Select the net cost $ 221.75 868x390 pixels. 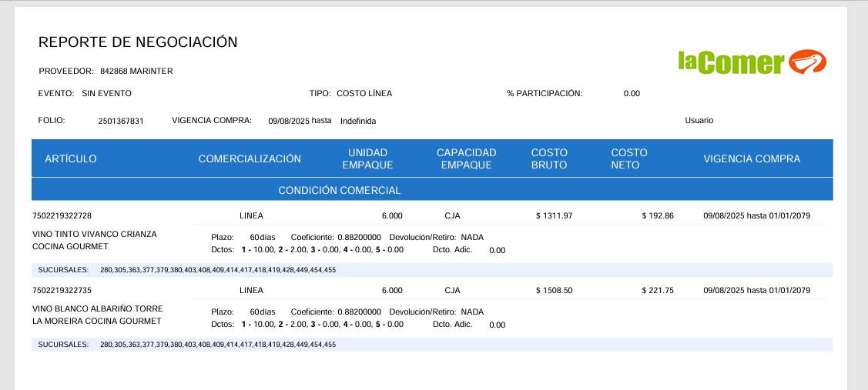[x=657, y=291]
